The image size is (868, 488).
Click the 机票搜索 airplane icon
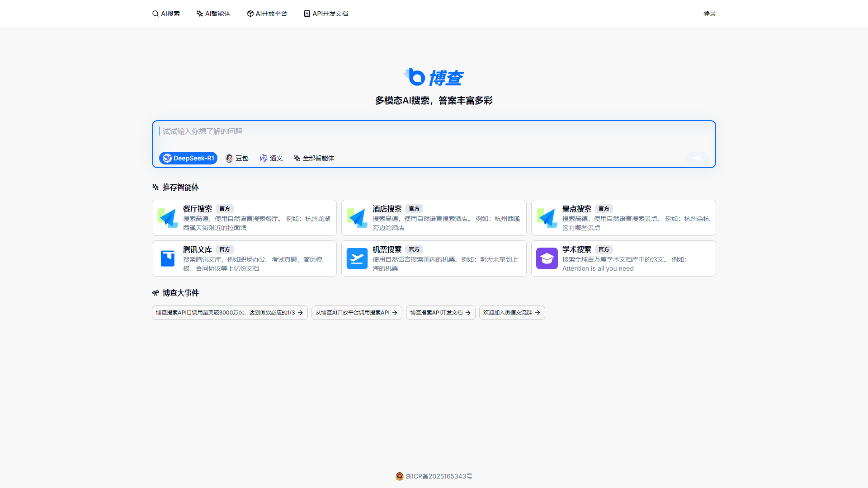pos(357,258)
